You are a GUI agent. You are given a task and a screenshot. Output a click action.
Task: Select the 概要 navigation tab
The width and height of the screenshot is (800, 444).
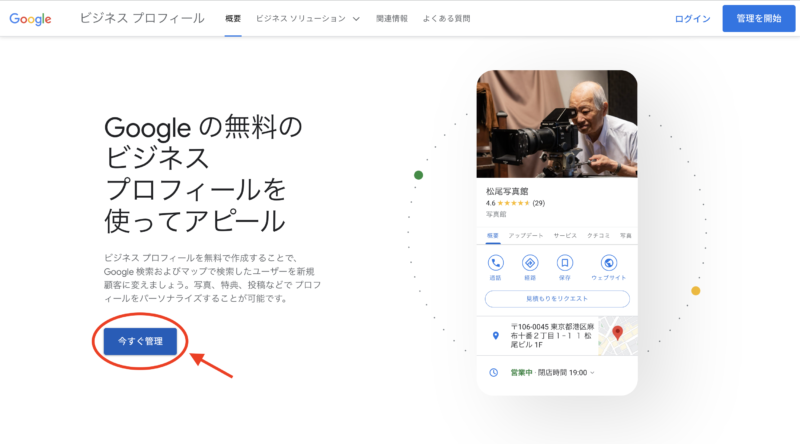coord(233,18)
